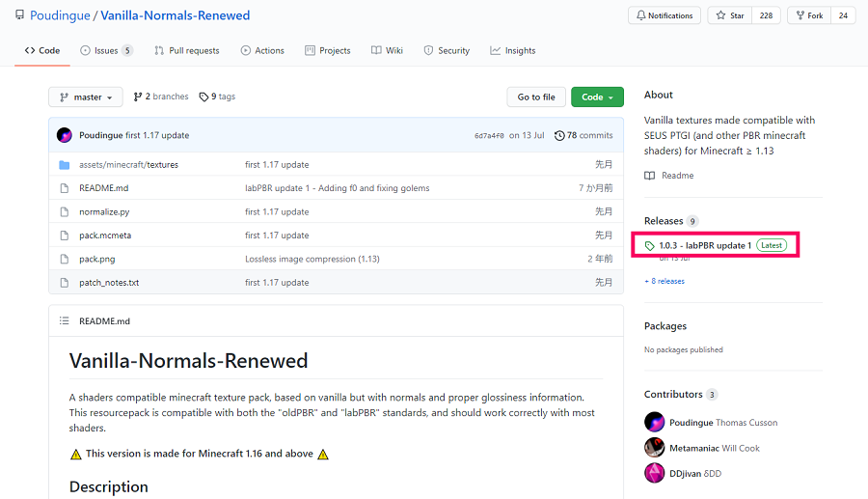Screen dimensions: 868x499
Task: Switch to the Pull requests tab
Action: click(187, 50)
